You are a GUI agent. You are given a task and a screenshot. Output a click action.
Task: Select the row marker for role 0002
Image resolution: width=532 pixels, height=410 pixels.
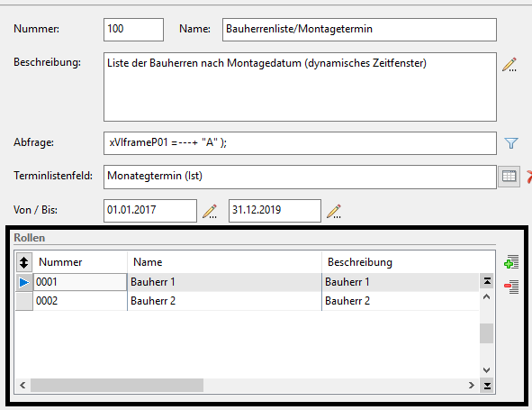[24, 301]
